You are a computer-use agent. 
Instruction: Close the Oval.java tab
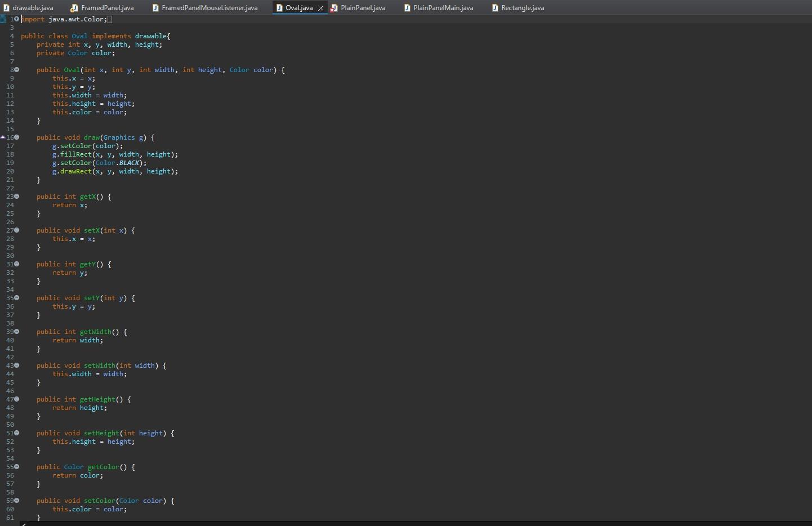point(320,8)
